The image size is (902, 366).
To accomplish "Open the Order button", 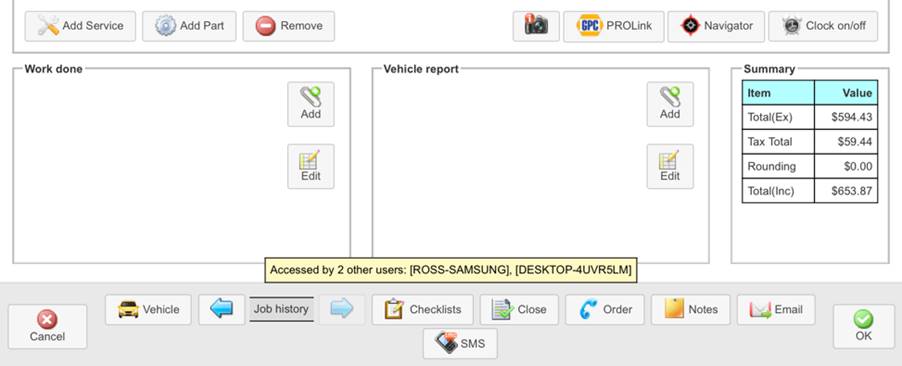I will tap(605, 310).
